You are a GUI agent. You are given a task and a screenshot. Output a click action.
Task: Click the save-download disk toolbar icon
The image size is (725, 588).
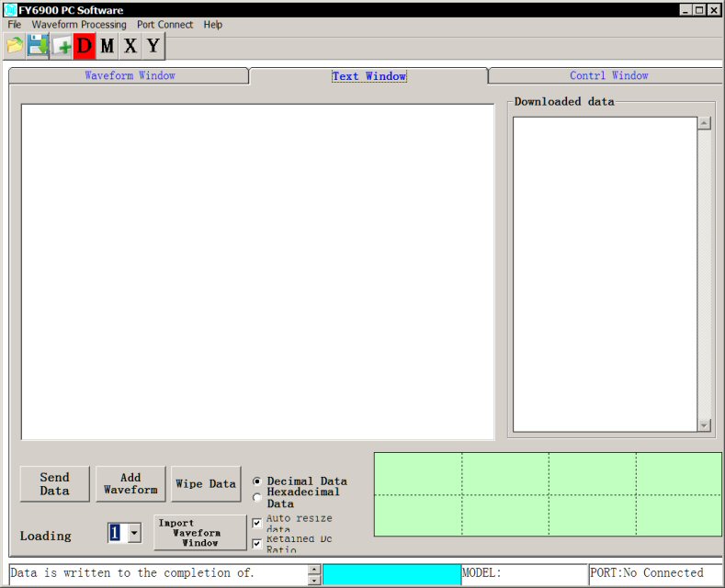38,46
